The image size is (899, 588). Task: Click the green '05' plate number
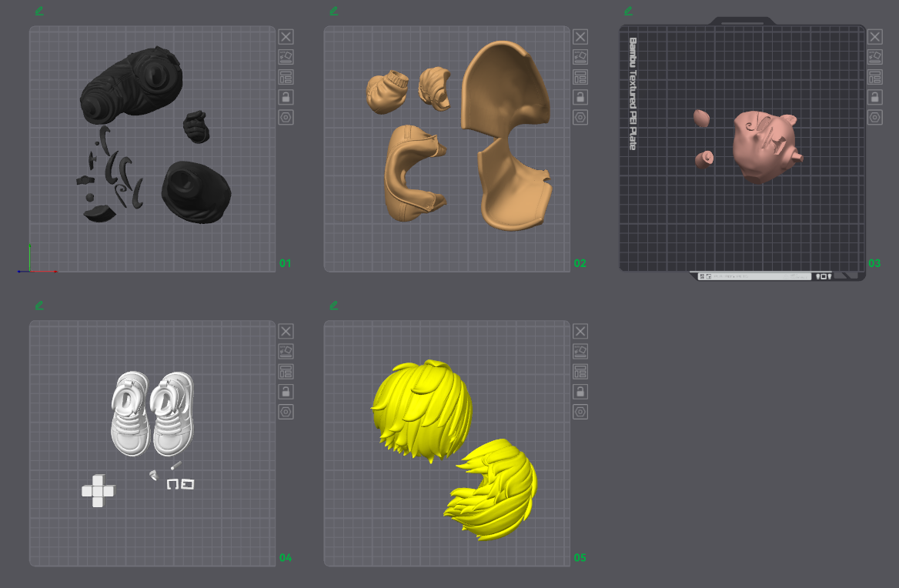pyautogui.click(x=580, y=558)
